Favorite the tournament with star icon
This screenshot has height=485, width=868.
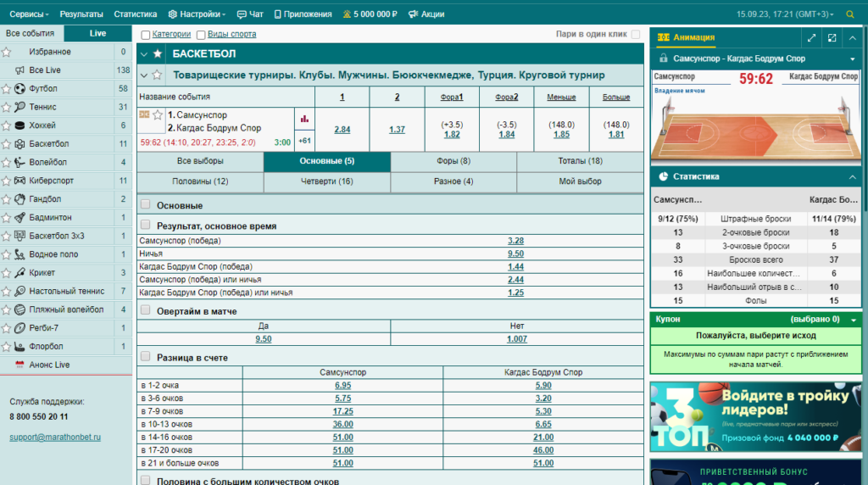[x=157, y=75]
